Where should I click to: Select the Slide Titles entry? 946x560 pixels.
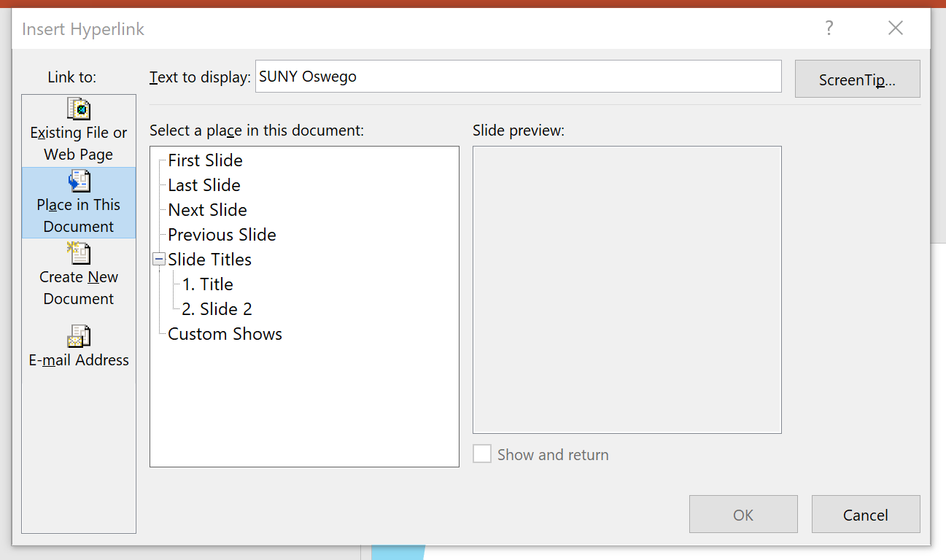(x=209, y=260)
